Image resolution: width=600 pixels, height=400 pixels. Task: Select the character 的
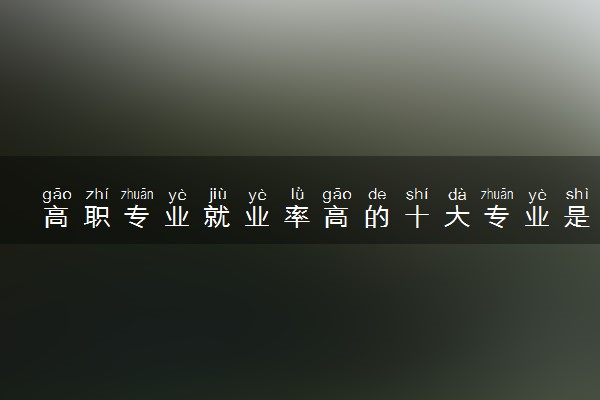377,217
